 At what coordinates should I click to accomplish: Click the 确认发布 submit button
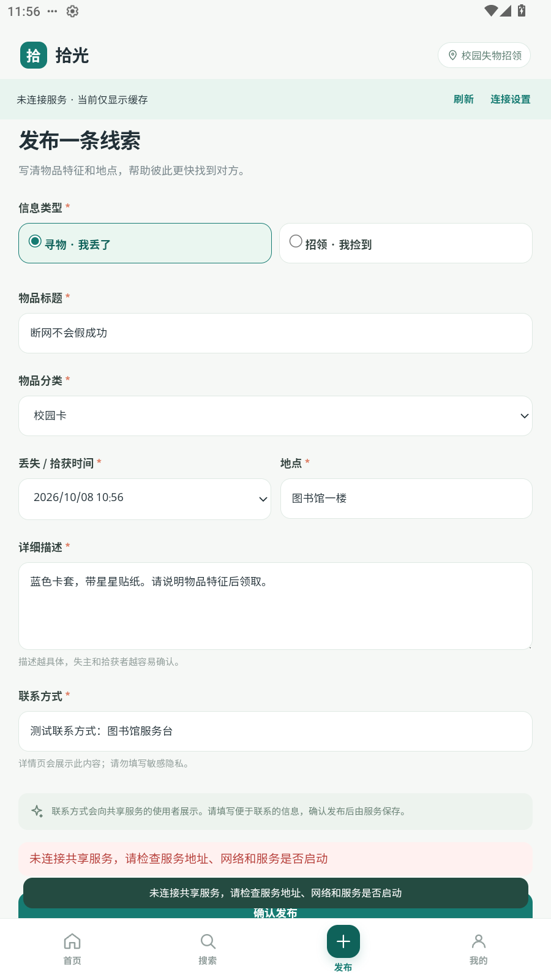point(275,913)
